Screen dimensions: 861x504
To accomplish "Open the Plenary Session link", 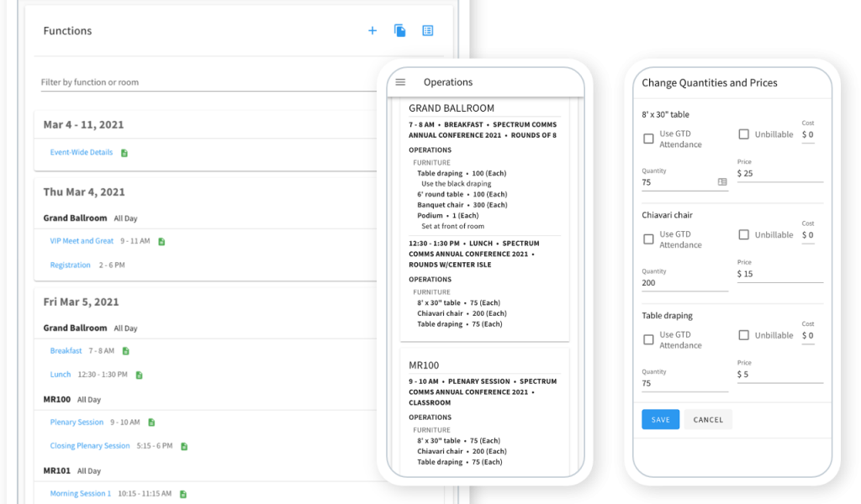I will point(77,423).
